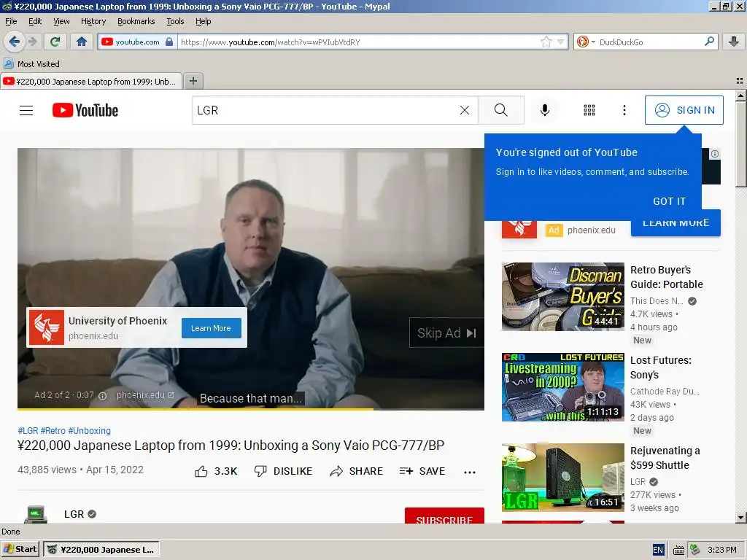Dismiss the signed-out popup with GOT IT

tap(669, 201)
